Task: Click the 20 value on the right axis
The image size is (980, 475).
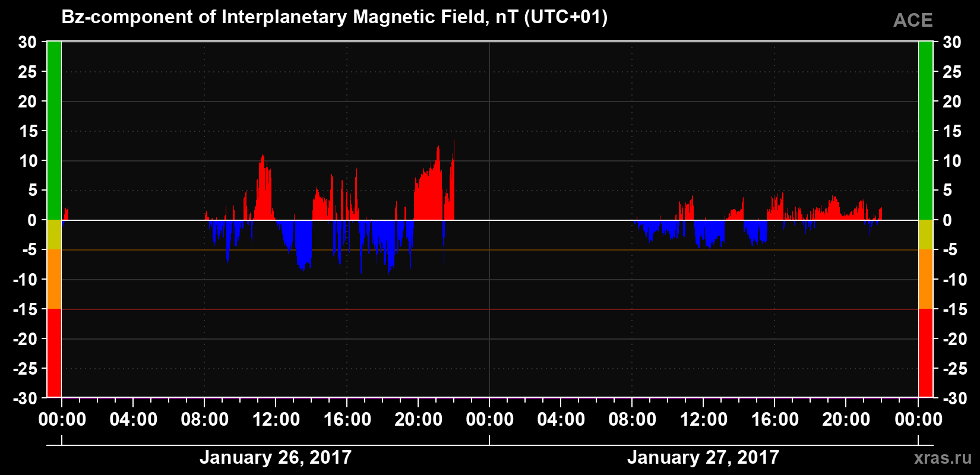Action: click(952, 102)
